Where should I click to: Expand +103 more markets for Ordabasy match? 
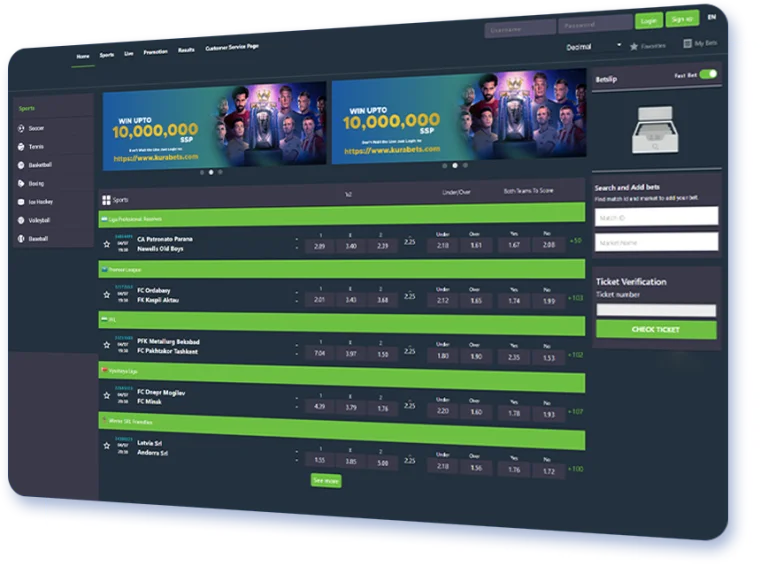coord(576,297)
